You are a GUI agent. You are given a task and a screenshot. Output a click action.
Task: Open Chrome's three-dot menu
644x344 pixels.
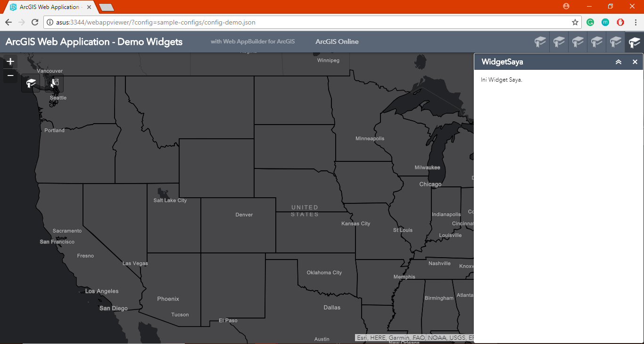[x=636, y=22]
